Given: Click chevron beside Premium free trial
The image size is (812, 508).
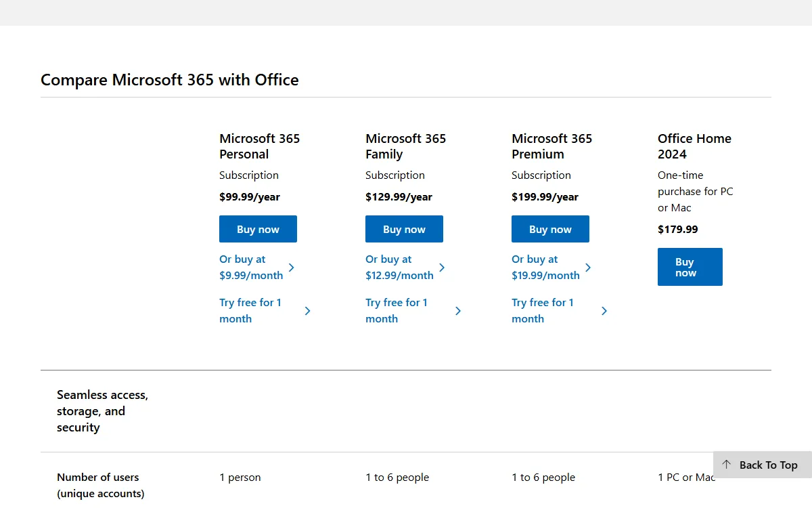Looking at the screenshot, I should (x=604, y=311).
